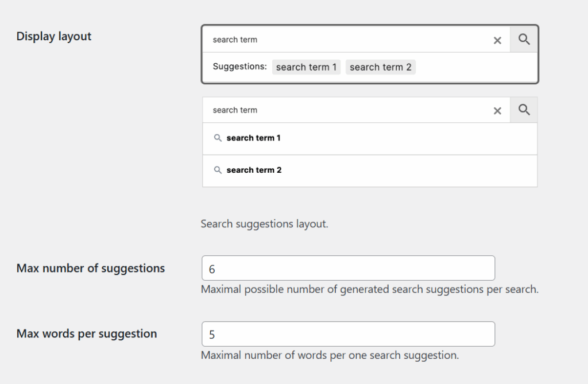Click the X clear icon in second search bar

tap(497, 110)
